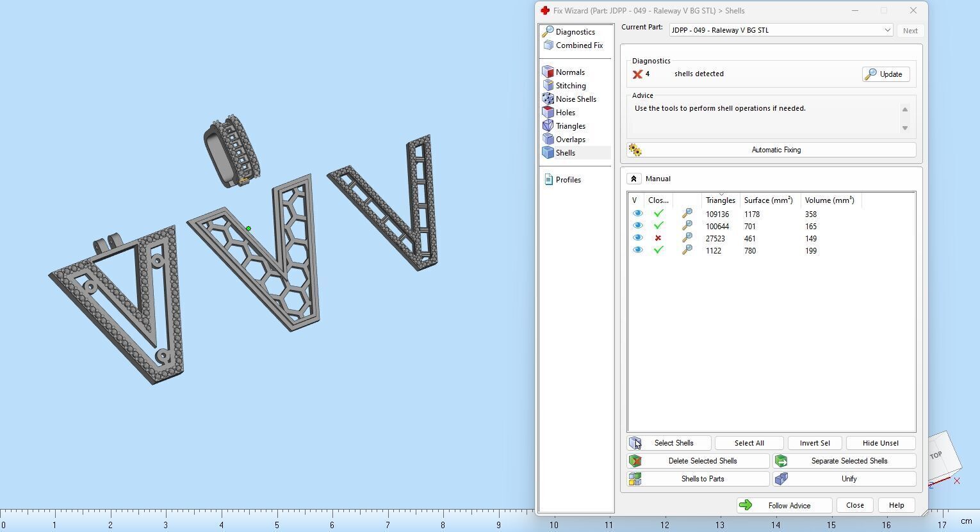Click the surface value 701
The height and width of the screenshot is (532, 980).
[750, 227]
